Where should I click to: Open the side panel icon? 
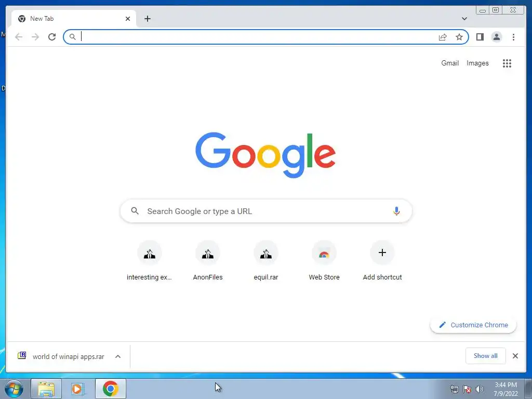click(x=480, y=37)
